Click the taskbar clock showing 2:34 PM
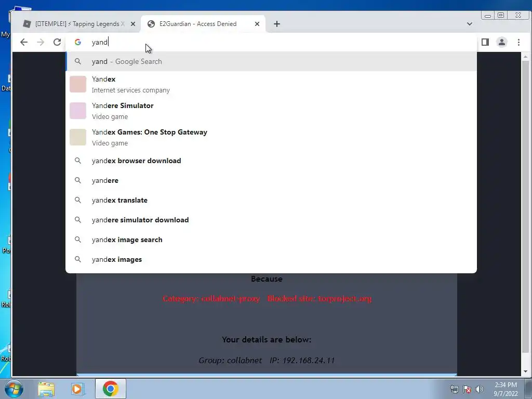 [506, 389]
